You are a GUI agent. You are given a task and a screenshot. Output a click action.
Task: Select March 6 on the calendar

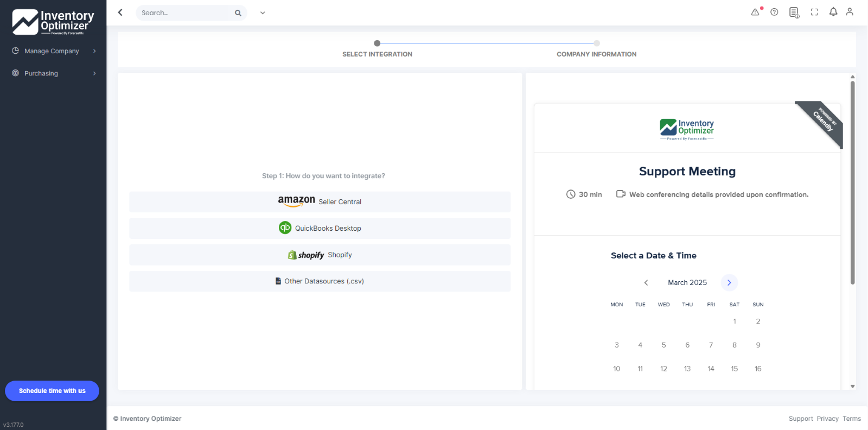pyautogui.click(x=687, y=345)
